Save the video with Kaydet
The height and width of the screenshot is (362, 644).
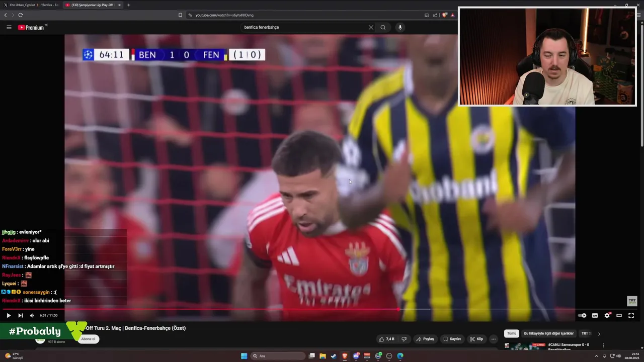click(452, 339)
